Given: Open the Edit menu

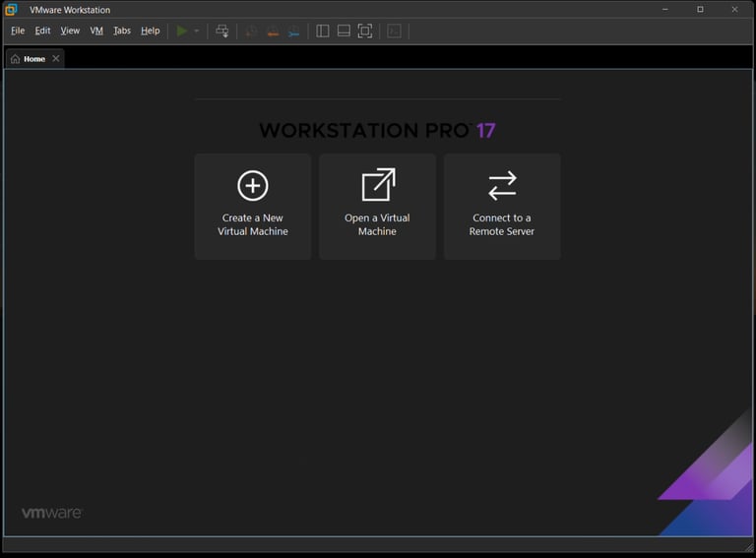Looking at the screenshot, I should pyautogui.click(x=42, y=31).
